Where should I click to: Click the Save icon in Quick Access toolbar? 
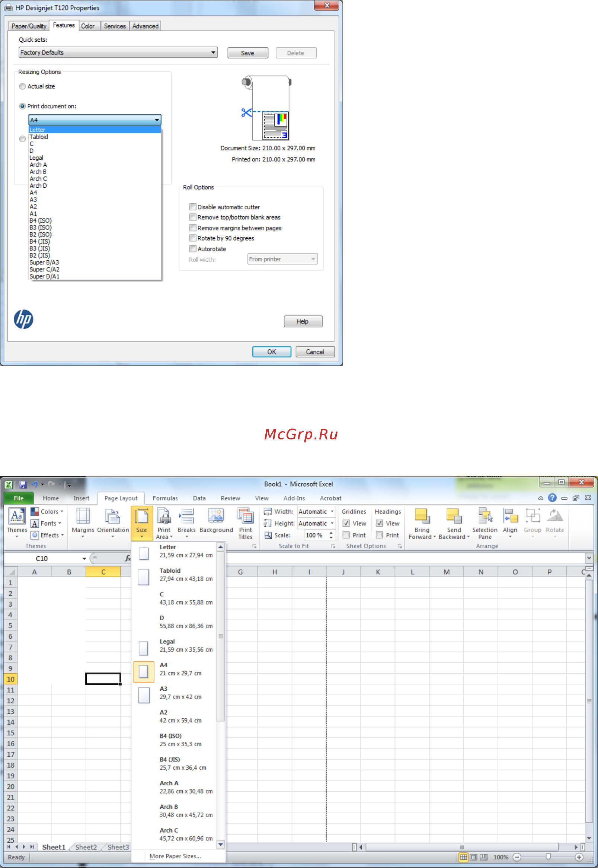click(x=22, y=484)
